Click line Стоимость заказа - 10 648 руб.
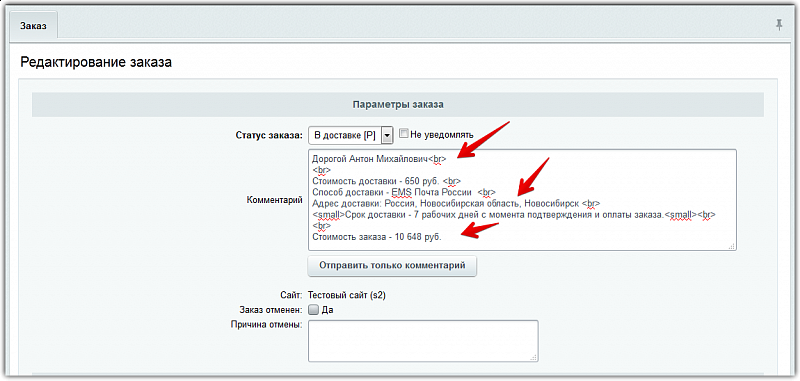 [x=377, y=237]
